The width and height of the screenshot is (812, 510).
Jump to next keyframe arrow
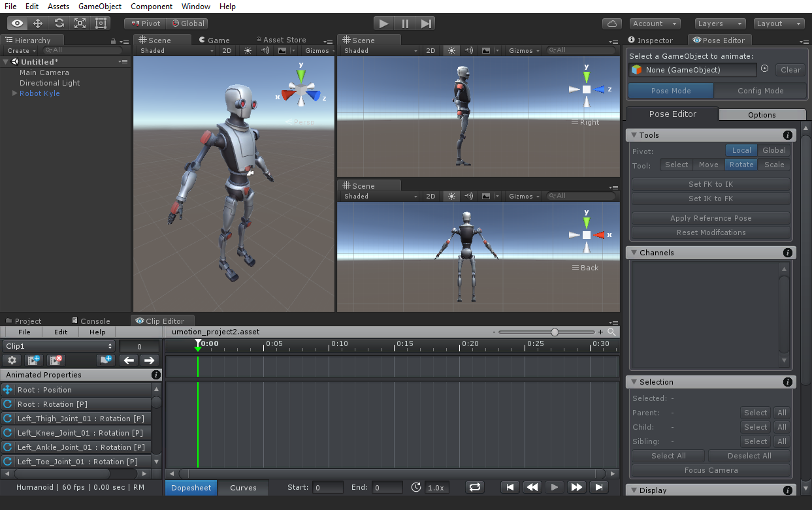pos(149,360)
